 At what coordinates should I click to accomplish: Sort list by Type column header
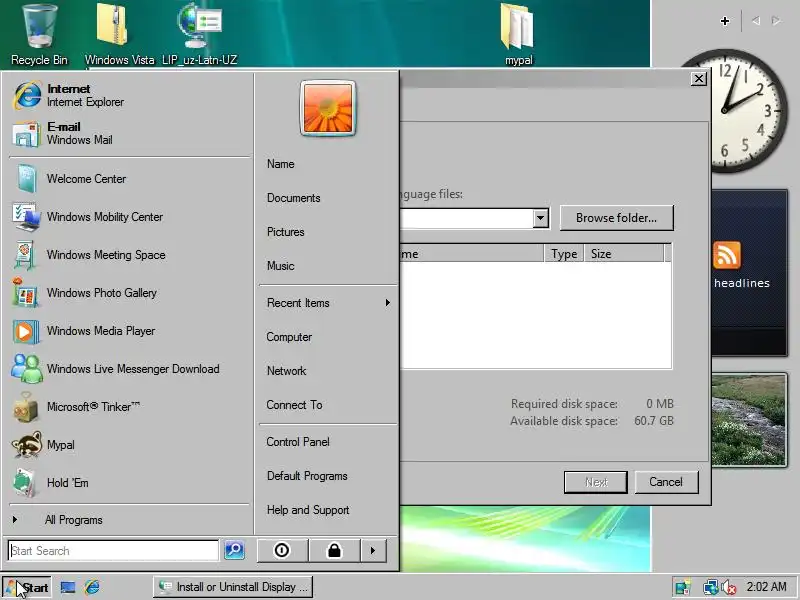point(564,254)
